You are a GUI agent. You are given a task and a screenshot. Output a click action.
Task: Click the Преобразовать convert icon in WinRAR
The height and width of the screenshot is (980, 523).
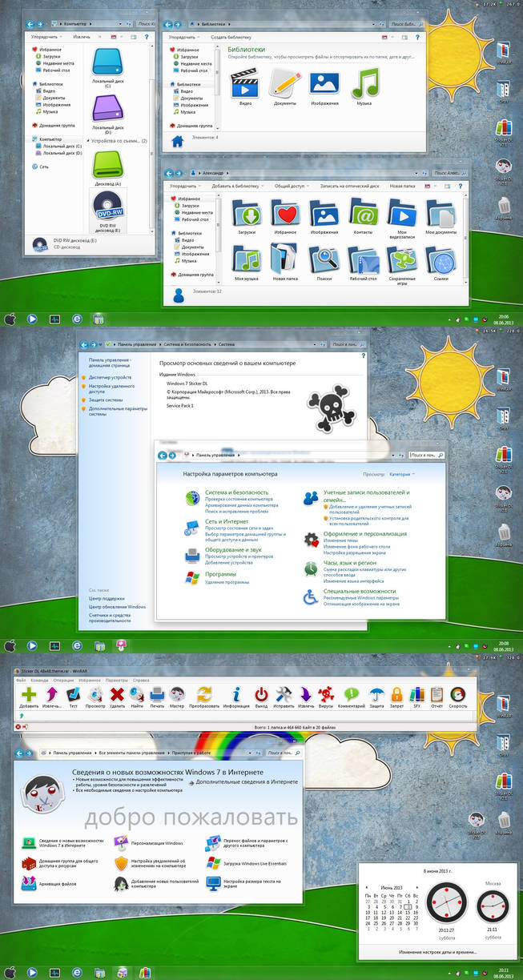coord(204,694)
